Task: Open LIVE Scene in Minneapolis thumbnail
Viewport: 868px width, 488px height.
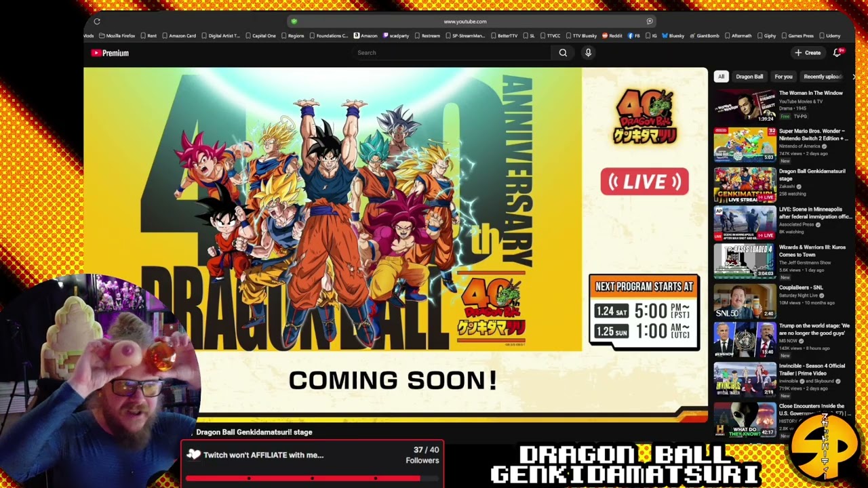Action: (x=745, y=223)
